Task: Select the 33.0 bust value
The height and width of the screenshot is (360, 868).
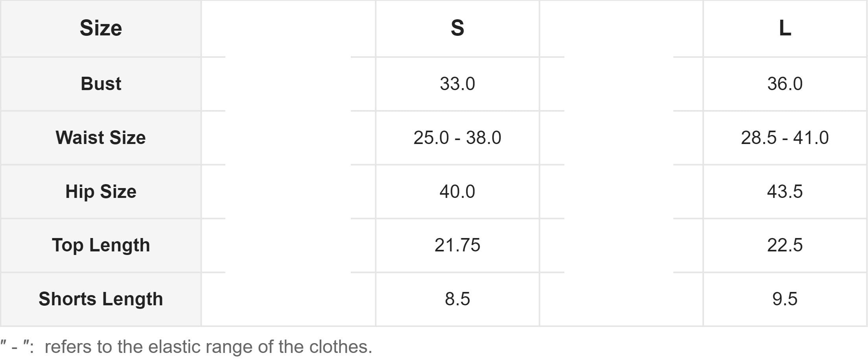Action: click(457, 84)
